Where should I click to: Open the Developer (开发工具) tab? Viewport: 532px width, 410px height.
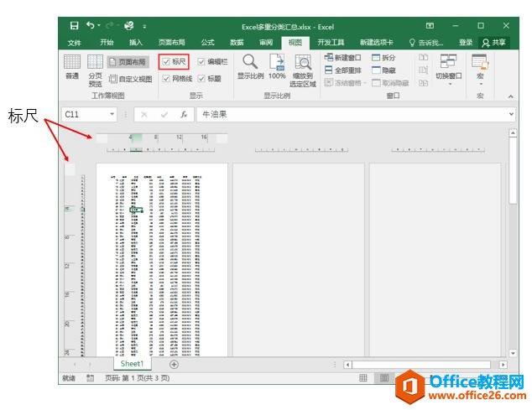[331, 43]
